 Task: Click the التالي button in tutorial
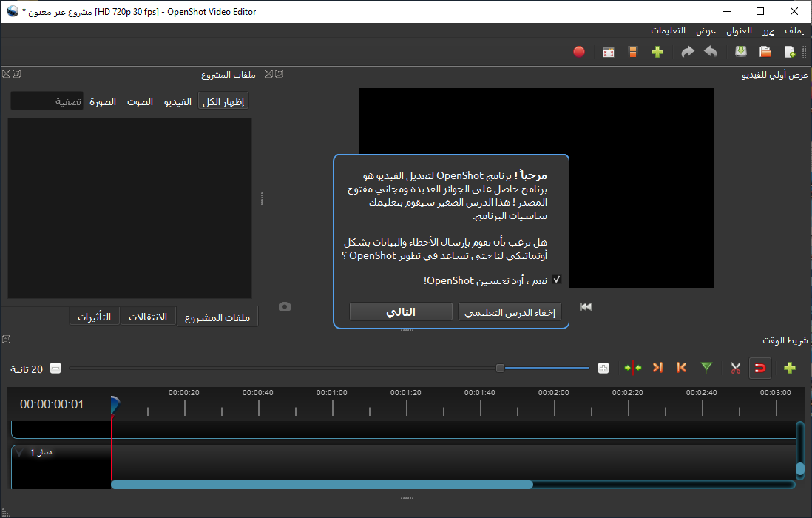[401, 312]
